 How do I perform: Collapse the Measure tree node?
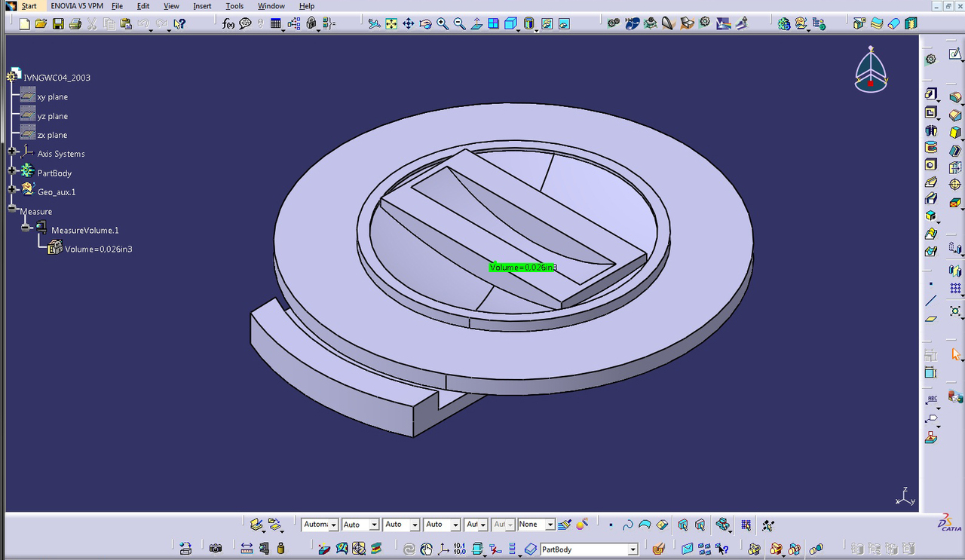coord(12,208)
